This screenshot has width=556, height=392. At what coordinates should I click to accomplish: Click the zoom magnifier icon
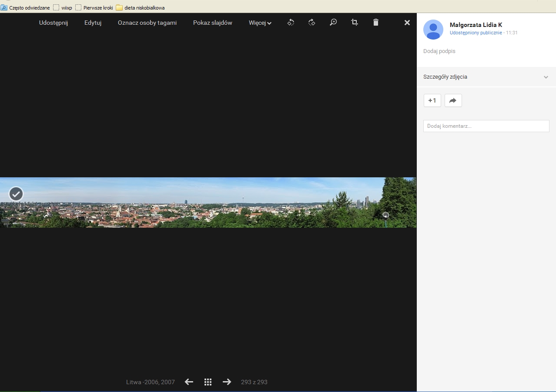point(333,23)
